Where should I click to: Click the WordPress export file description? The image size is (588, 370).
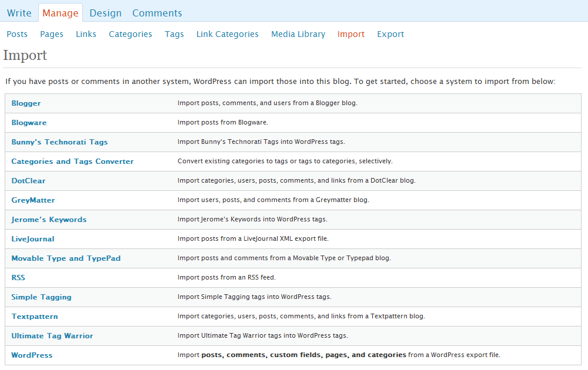(x=339, y=355)
